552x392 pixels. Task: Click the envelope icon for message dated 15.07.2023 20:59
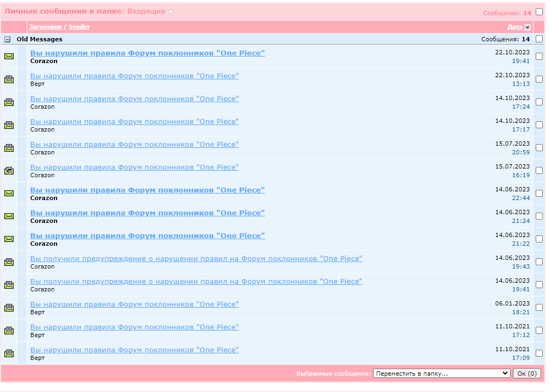[9, 148]
